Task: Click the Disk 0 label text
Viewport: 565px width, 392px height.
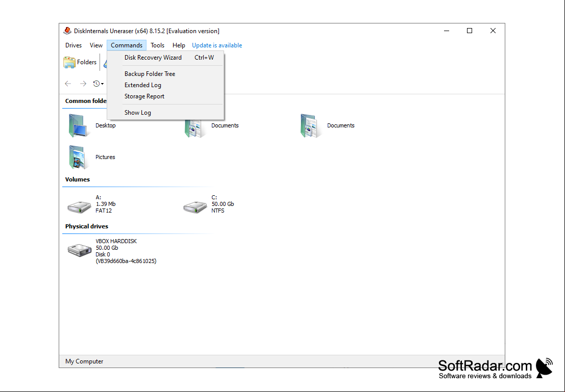Action: coord(103,254)
